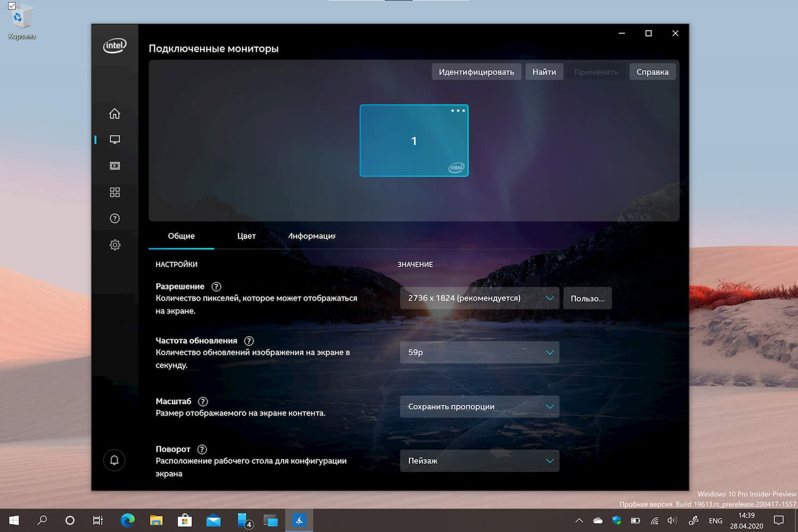Image resolution: width=798 pixels, height=532 pixels.
Task: Click the Идентифицировать button
Action: 476,71
